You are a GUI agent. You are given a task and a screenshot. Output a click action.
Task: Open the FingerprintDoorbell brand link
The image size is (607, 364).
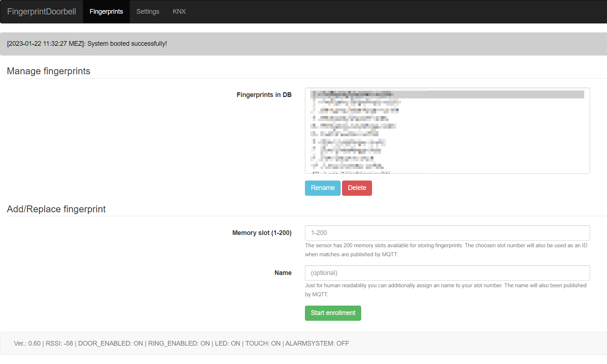(41, 12)
